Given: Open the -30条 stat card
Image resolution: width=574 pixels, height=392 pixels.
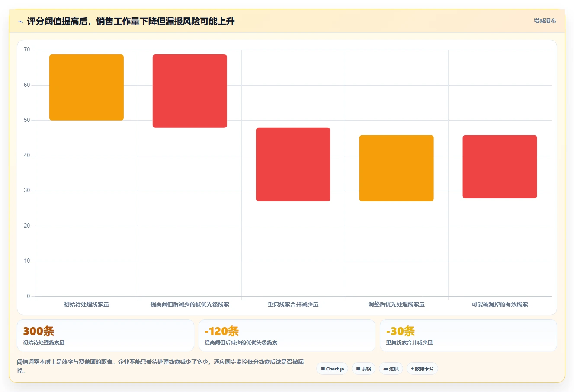Looking at the screenshot, I should [468, 335].
